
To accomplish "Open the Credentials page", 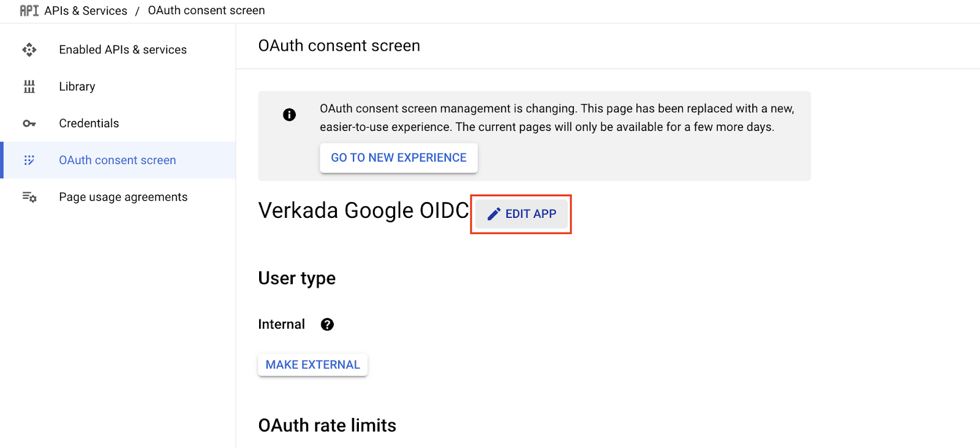I will click(89, 124).
